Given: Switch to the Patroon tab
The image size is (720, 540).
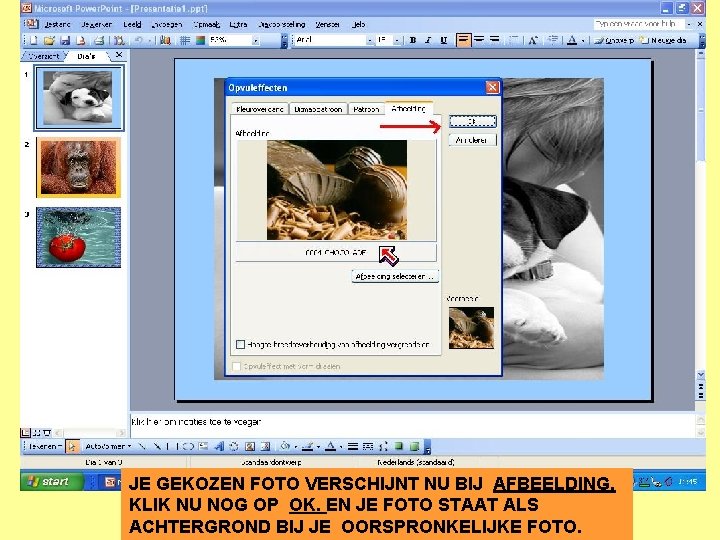Looking at the screenshot, I should 366,109.
